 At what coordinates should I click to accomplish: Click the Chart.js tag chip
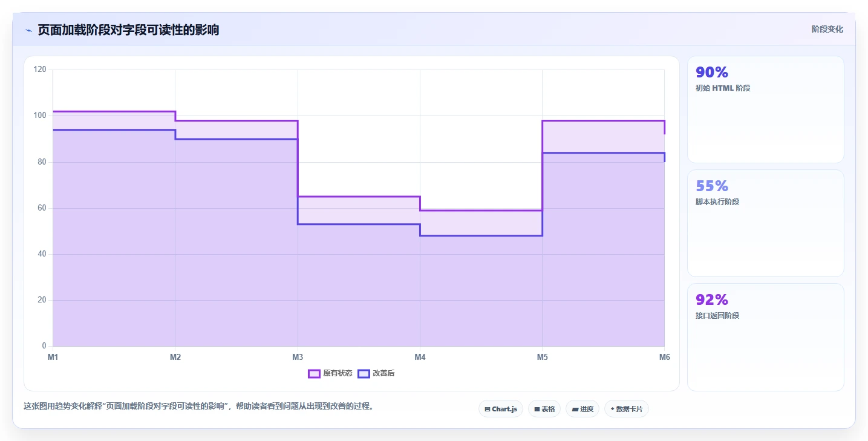(501, 409)
